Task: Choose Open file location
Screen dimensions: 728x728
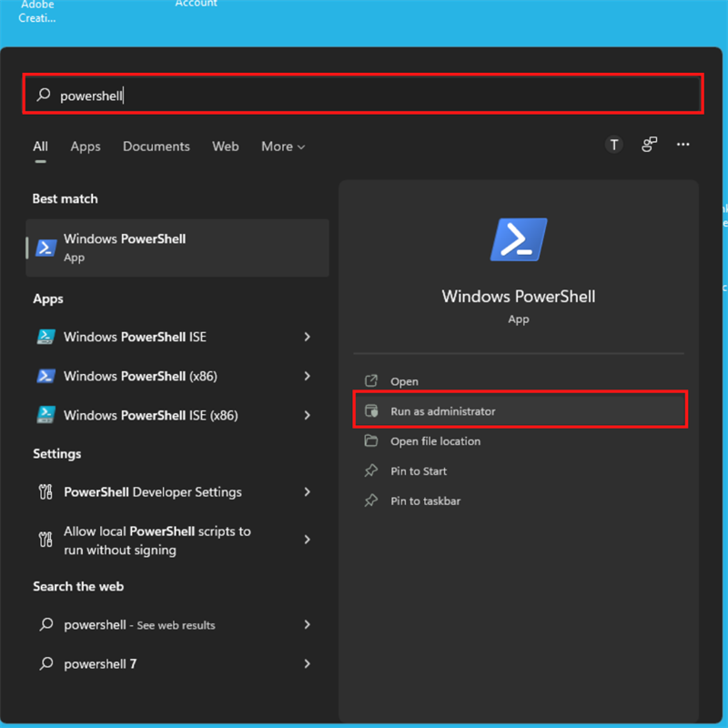Action: tap(519, 441)
